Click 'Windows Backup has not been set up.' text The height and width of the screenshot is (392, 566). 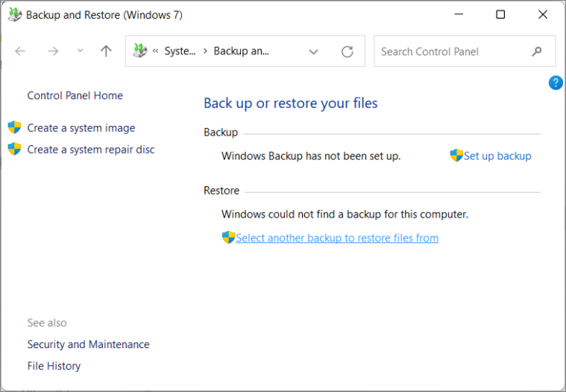(311, 157)
